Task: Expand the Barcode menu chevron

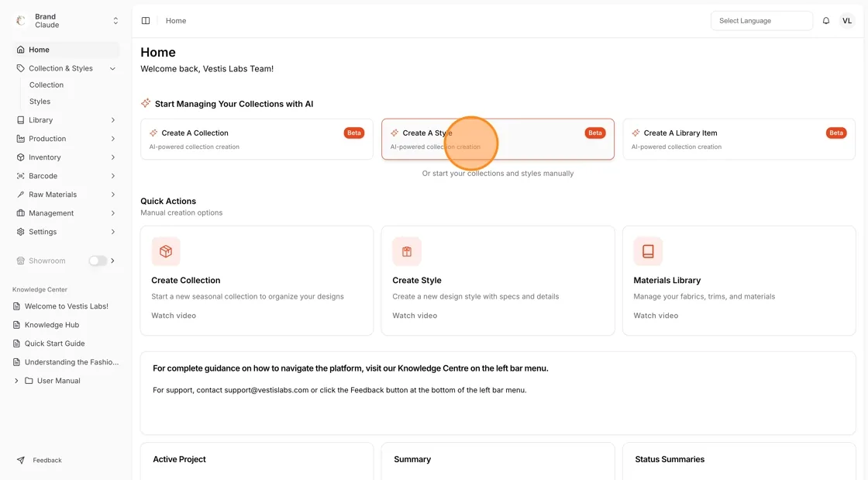Action: [x=112, y=176]
